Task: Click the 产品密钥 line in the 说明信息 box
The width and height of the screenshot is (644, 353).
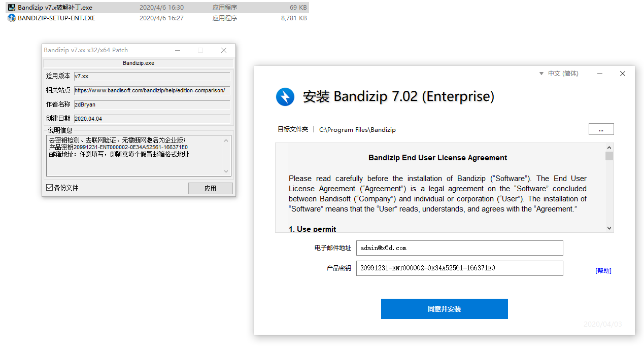Action: click(x=118, y=147)
